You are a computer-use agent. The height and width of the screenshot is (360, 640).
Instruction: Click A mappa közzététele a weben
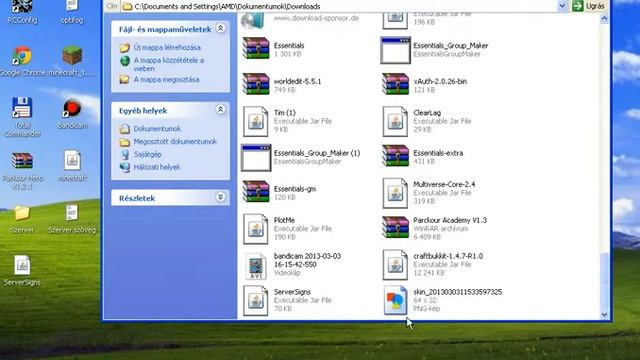(x=169, y=64)
